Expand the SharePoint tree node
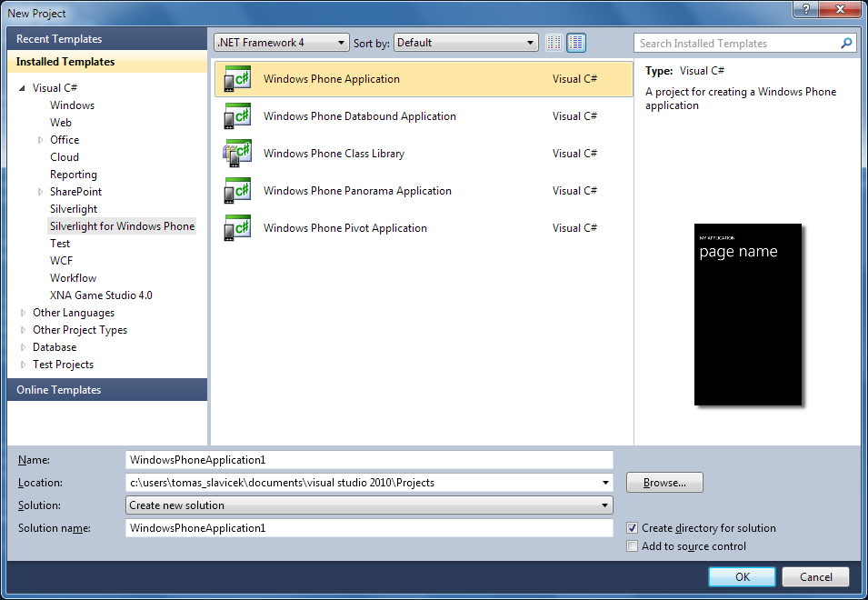The width and height of the screenshot is (868, 600). [x=40, y=192]
